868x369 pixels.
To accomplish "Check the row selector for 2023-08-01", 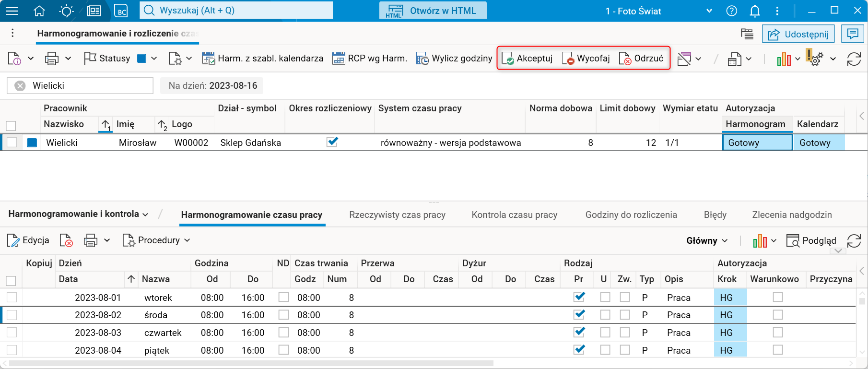I will tap(12, 298).
